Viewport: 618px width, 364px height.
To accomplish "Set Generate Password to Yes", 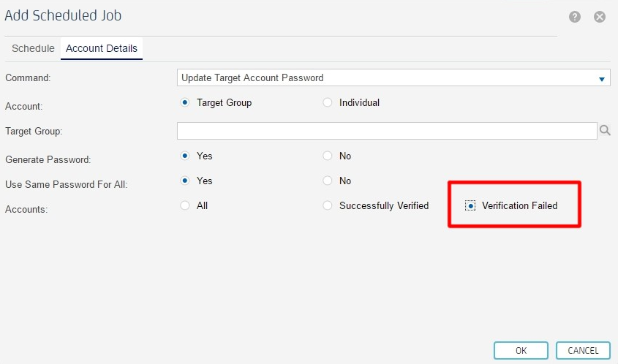I will point(185,156).
